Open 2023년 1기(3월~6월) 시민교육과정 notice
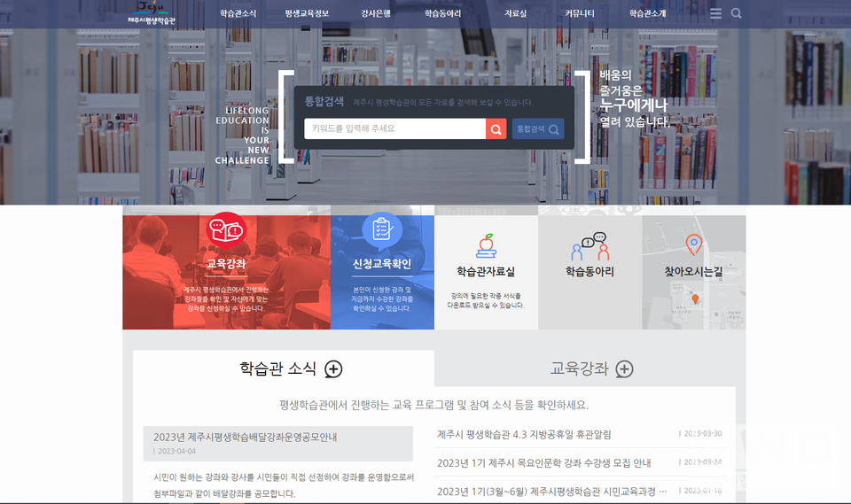851x504 pixels. pos(552,492)
